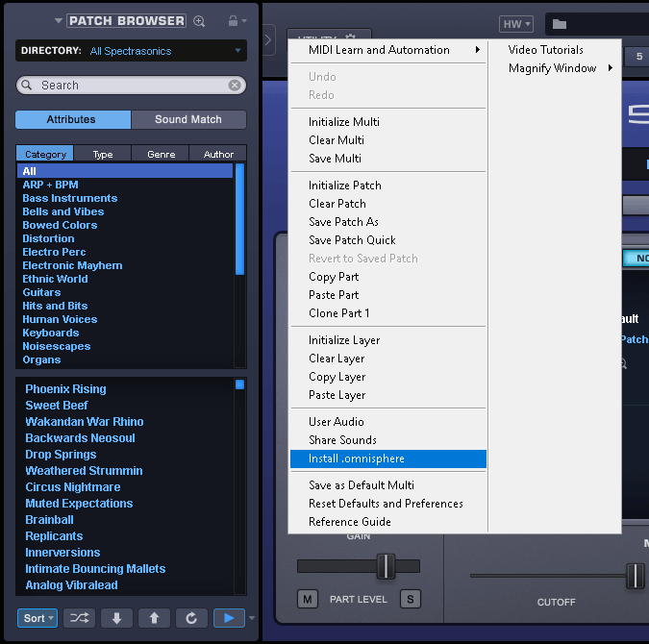Switch to the Attributes tab
The image size is (649, 644).
click(73, 119)
